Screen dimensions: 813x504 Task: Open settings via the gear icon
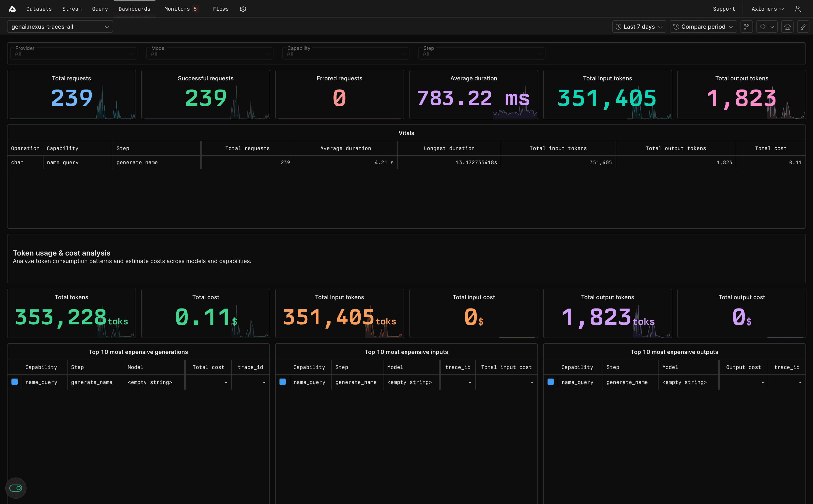(243, 9)
